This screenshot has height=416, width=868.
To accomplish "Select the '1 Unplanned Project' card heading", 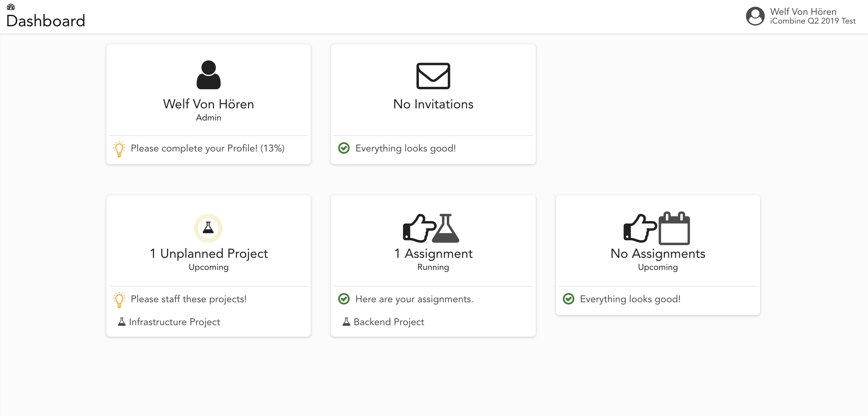I will pos(209,253).
